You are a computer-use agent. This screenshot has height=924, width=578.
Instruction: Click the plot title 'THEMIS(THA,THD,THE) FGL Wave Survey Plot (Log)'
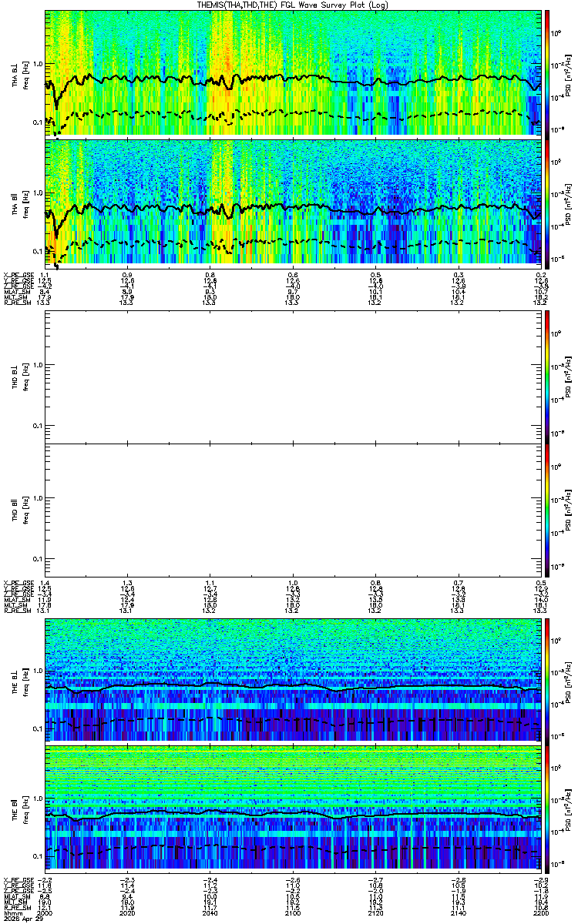click(x=293, y=4)
